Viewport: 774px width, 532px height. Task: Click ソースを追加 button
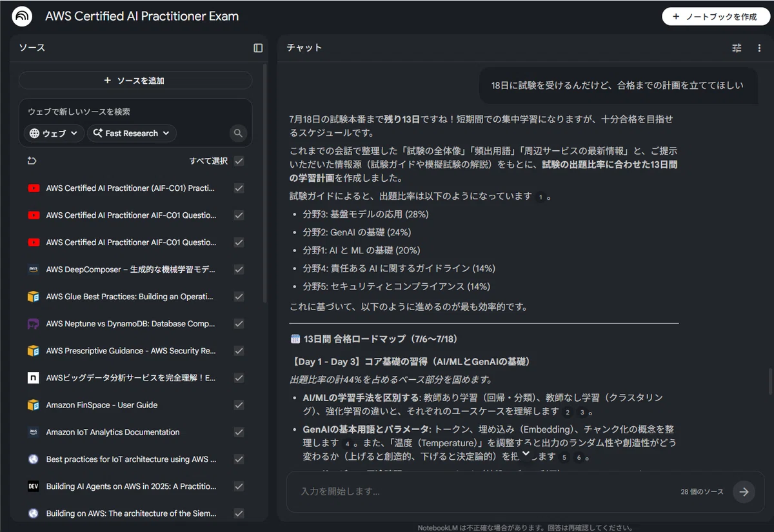click(135, 81)
